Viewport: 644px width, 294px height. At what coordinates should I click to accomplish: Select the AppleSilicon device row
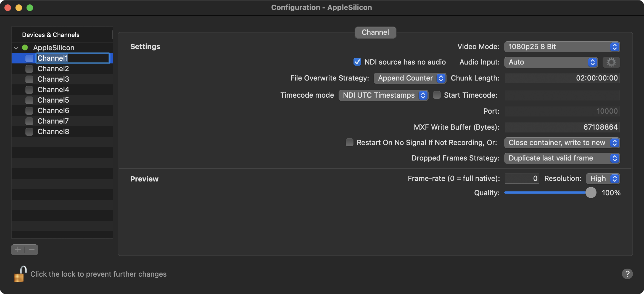click(62, 48)
